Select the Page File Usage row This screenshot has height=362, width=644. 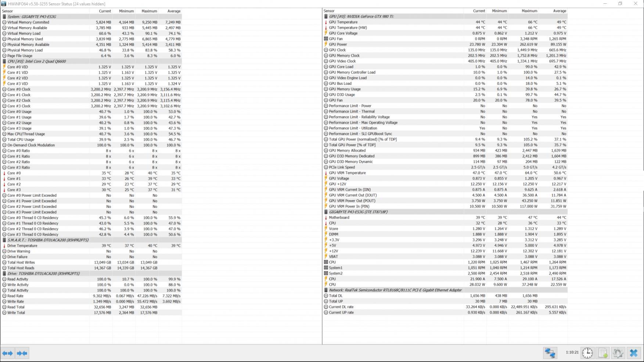coord(91,56)
